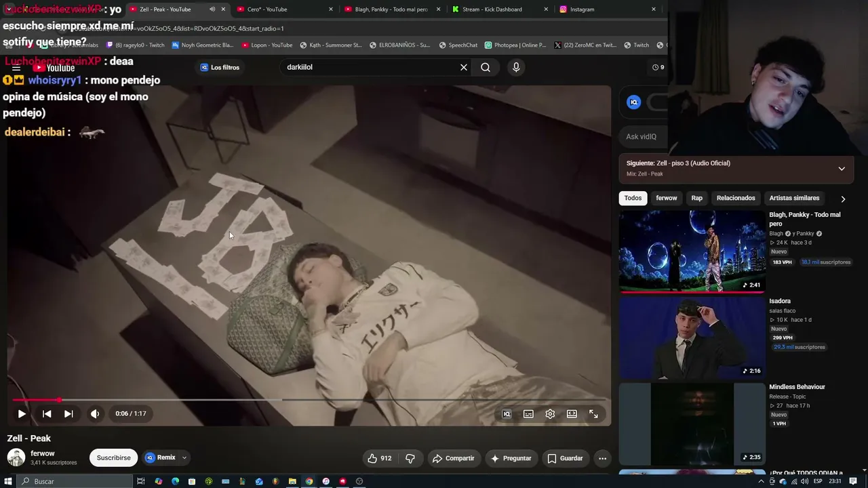Mute the video player volume

(x=95, y=413)
